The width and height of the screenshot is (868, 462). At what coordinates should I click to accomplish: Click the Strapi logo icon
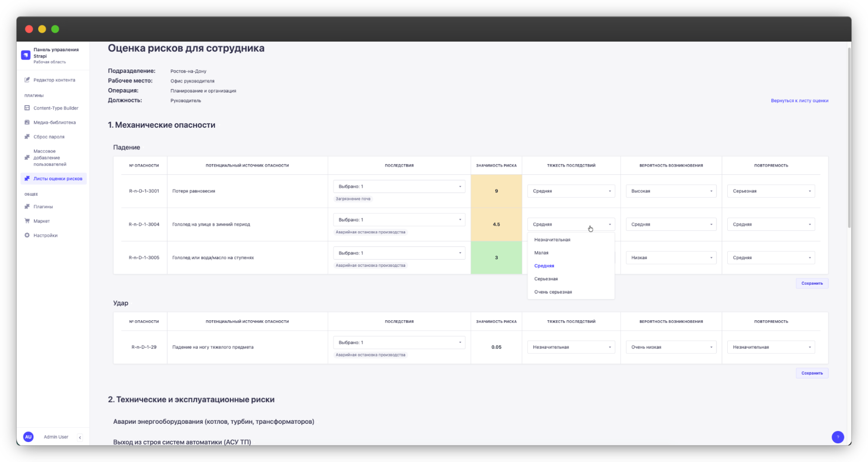[x=26, y=55]
